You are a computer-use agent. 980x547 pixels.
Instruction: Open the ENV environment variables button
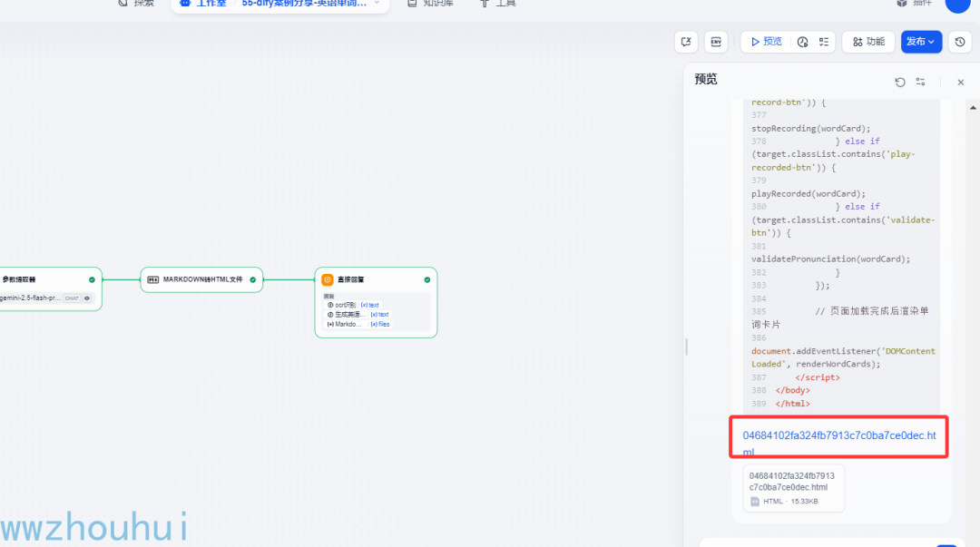(716, 42)
